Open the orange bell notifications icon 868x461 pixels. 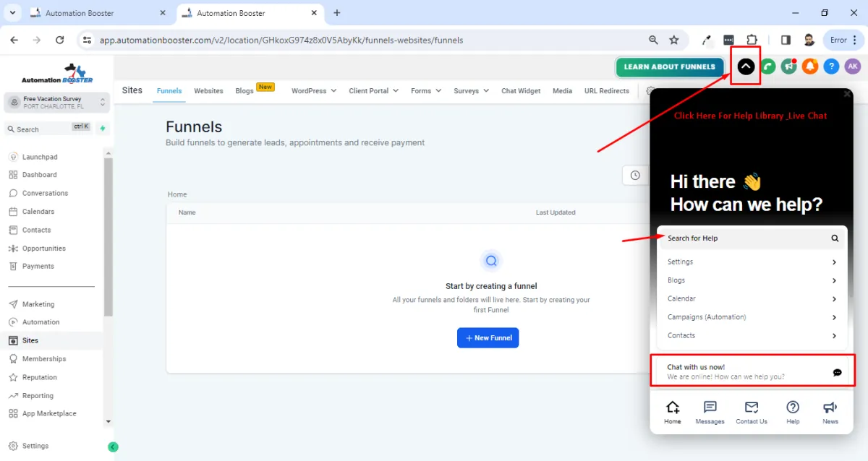810,66
